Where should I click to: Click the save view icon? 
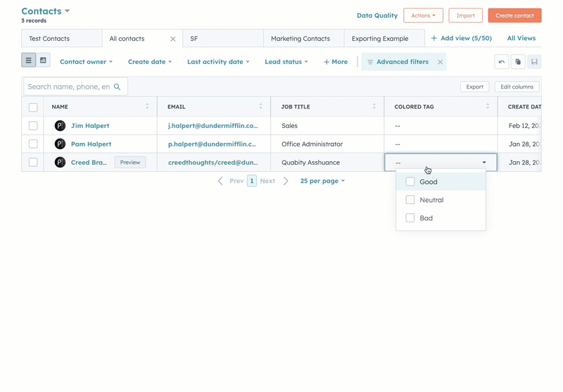(534, 62)
